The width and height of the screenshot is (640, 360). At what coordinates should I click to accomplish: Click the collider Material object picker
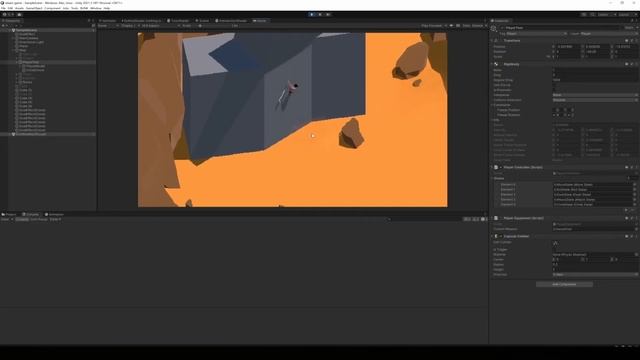tap(636, 254)
